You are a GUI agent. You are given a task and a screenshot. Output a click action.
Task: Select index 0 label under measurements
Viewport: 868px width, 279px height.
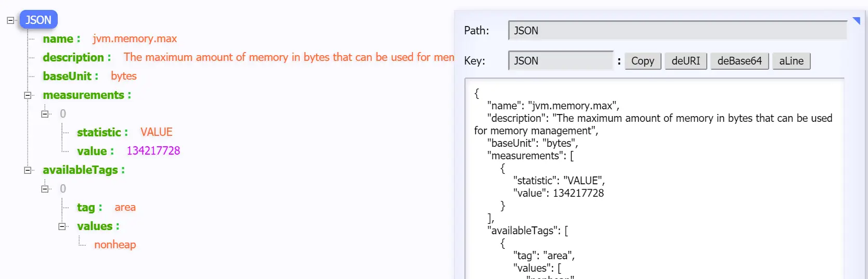click(x=63, y=114)
